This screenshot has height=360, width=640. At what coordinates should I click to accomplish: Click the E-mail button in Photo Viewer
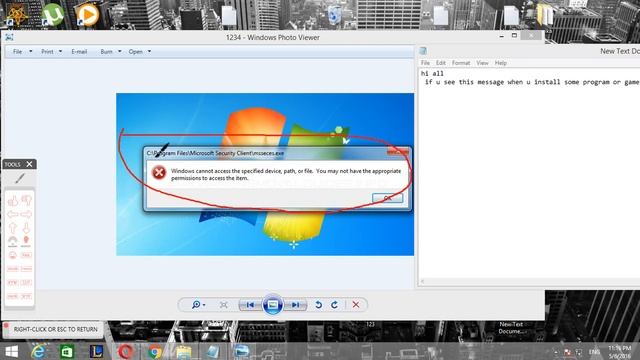click(x=79, y=51)
